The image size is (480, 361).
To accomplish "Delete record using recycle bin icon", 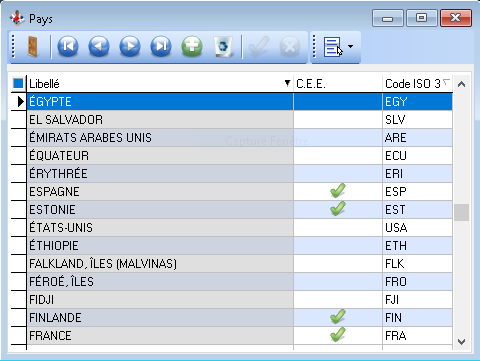I will [x=223, y=46].
